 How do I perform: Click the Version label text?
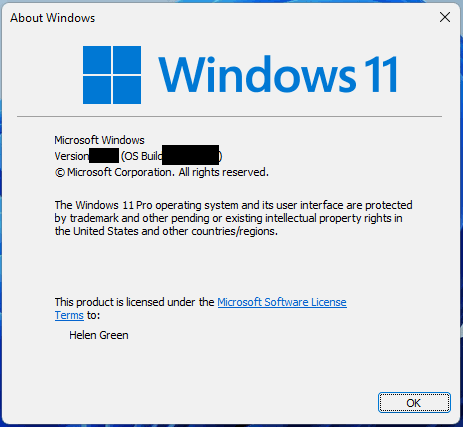[x=72, y=156]
